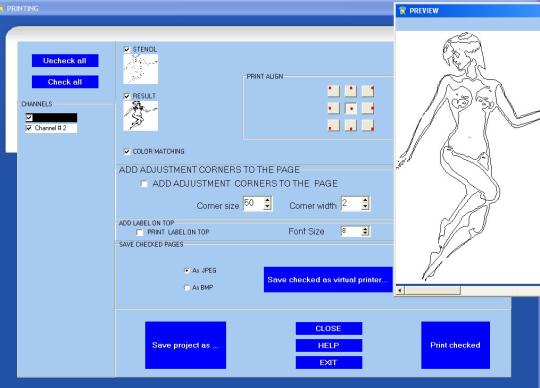This screenshot has width=540, height=388.
Task: Select middle-left print alignment
Action: (x=333, y=108)
